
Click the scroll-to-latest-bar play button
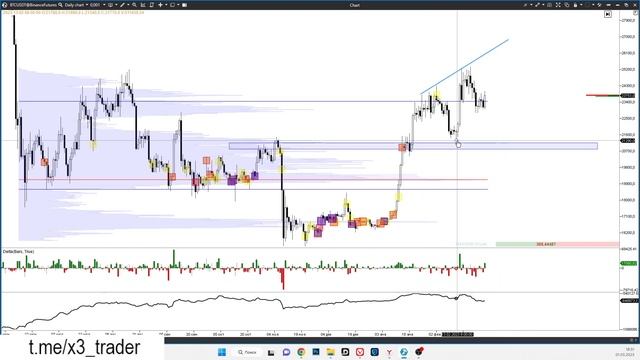(608, 14)
